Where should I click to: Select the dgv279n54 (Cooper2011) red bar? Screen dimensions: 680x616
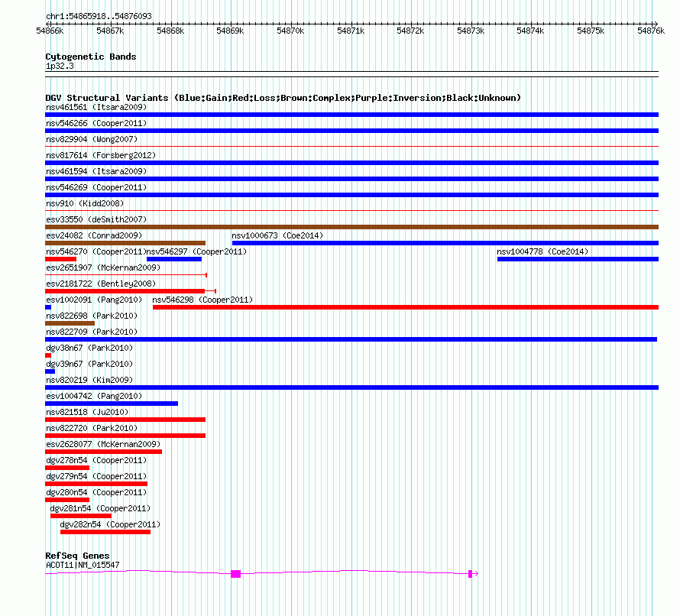(x=96, y=484)
